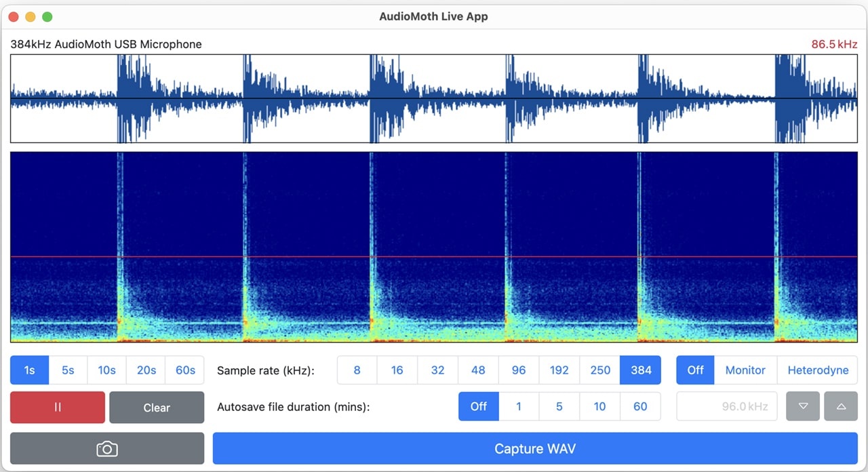This screenshot has height=472, width=868.
Task: Click the waveform display panel
Action: coord(434,99)
